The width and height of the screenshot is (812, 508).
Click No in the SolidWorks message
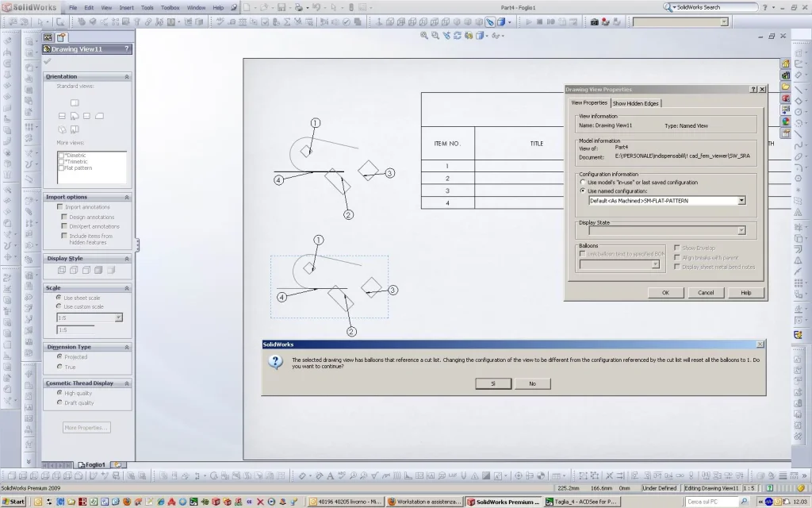[x=532, y=383]
